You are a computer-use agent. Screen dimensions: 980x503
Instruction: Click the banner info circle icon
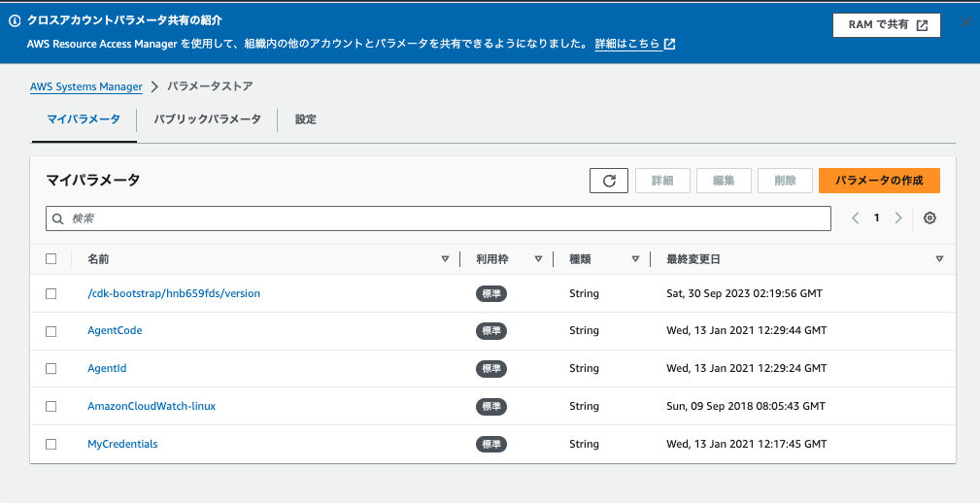tap(15, 20)
